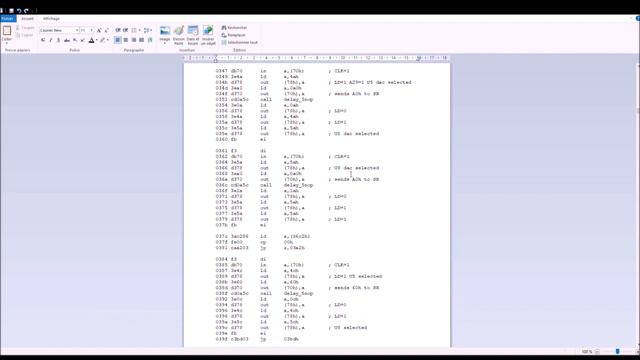This screenshot has width=640, height=360.
Task: Switch to the Accueil tab
Action: point(27,18)
